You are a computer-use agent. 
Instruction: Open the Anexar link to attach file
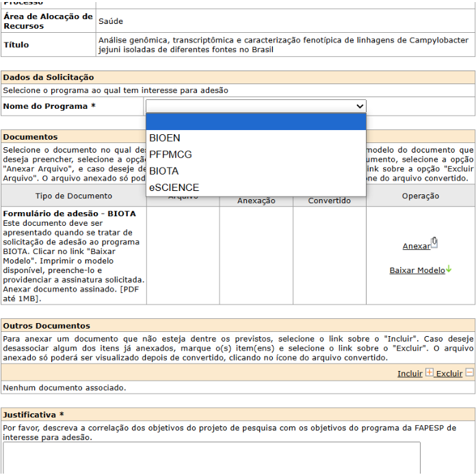coord(416,246)
